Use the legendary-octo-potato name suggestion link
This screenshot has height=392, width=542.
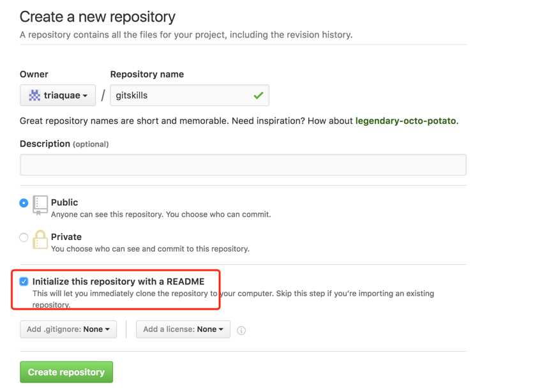406,121
